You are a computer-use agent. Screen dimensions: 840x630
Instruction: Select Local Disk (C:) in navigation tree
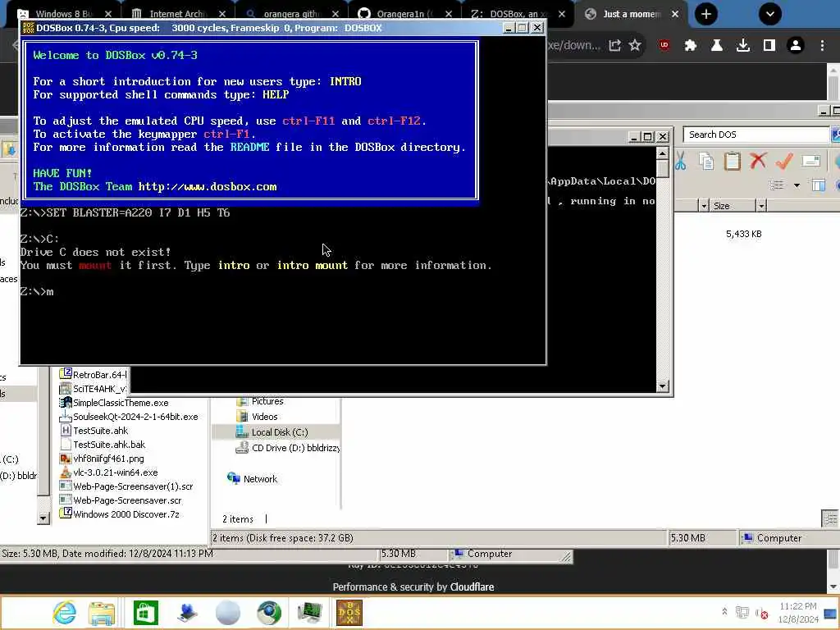point(272,432)
